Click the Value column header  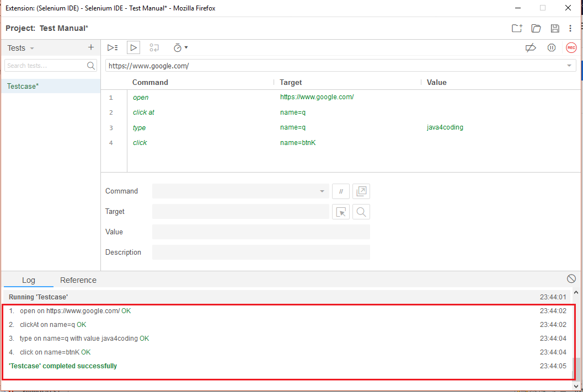436,83
